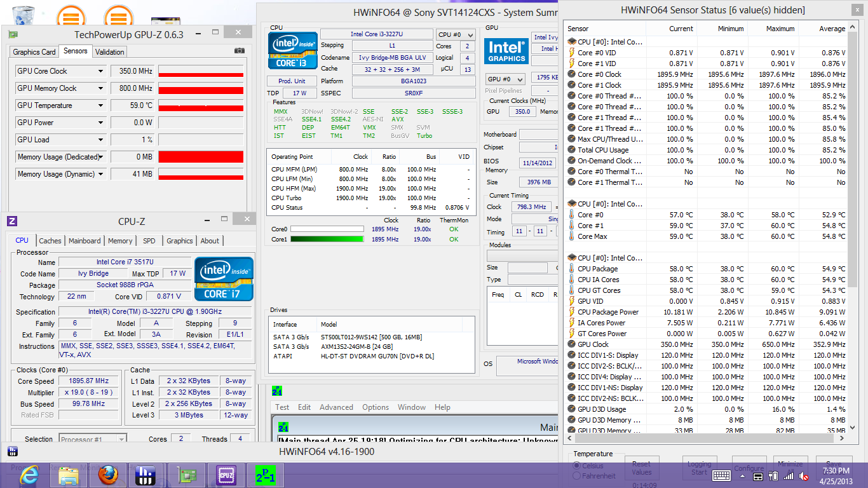Screen dimensions: 868x488
Task: Open Firefox from the taskbar
Action: click(x=108, y=475)
